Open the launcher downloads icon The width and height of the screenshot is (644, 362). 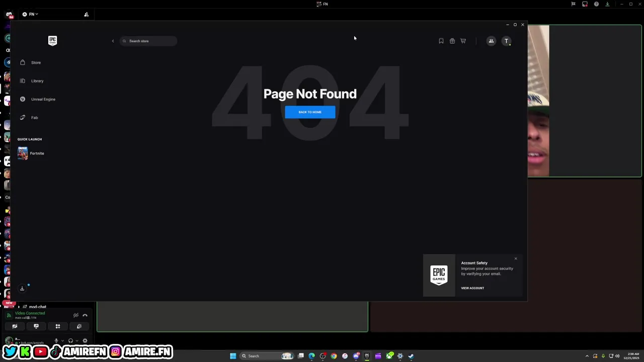tap(22, 289)
